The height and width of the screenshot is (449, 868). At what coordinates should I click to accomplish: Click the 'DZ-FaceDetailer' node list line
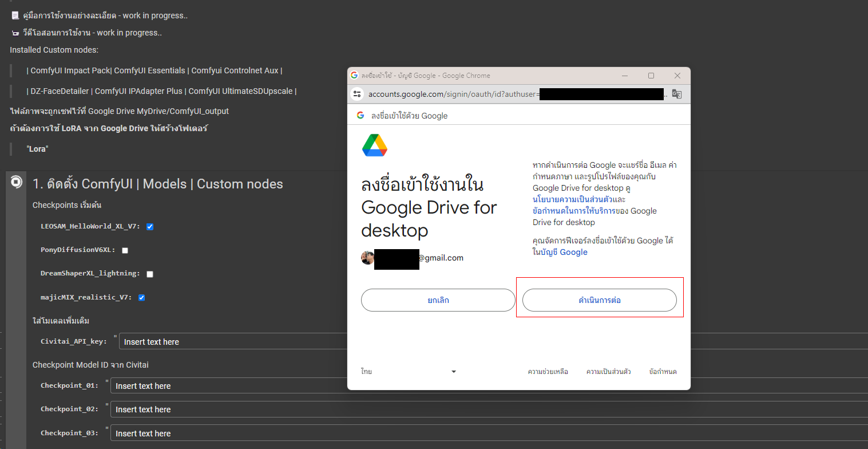[x=161, y=91]
